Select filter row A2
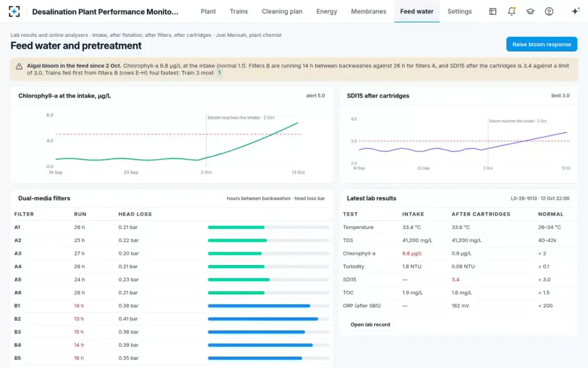The height and width of the screenshot is (368, 588). click(x=171, y=240)
